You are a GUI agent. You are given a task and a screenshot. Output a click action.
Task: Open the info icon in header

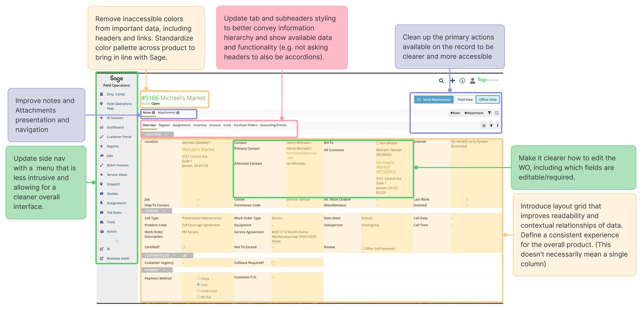(462, 81)
